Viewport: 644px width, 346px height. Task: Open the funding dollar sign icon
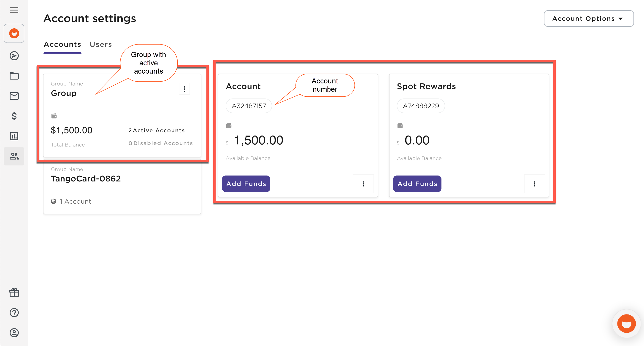(x=14, y=116)
